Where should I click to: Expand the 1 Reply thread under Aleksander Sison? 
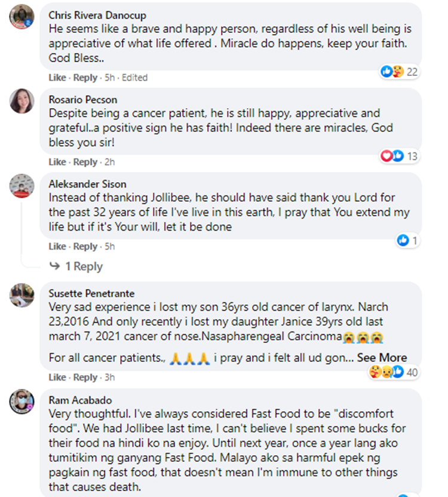tap(83, 266)
